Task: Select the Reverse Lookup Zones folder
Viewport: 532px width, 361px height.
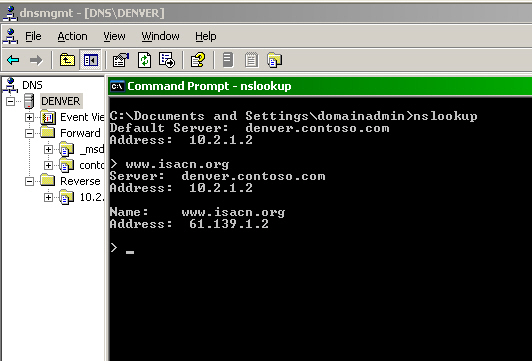Action: 80,181
